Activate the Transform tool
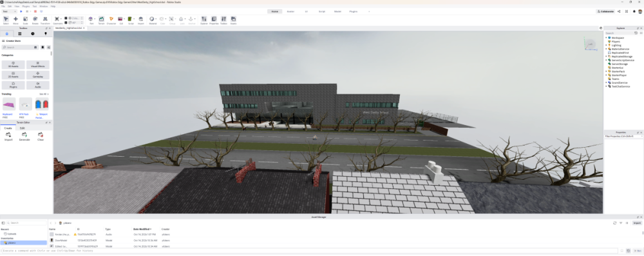The width and height of the screenshot is (644, 256). [x=45, y=20]
